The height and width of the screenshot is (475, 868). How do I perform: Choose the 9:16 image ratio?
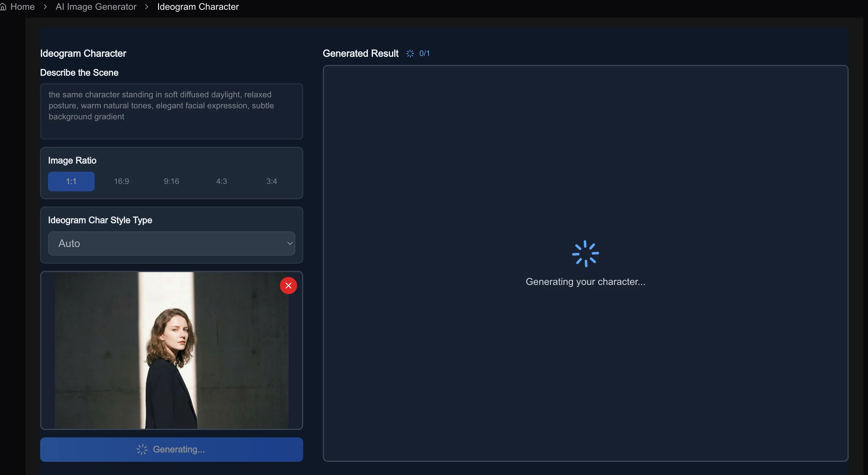[x=171, y=181]
